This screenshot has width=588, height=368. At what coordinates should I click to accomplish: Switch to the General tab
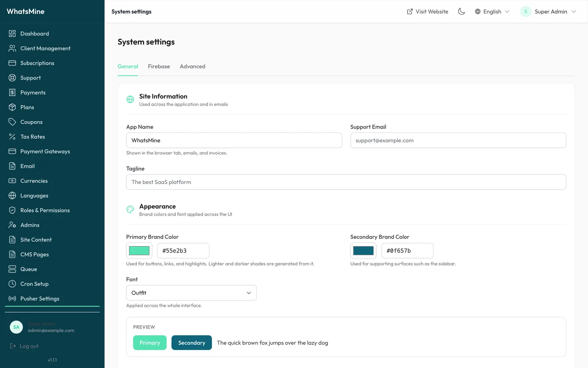pyautogui.click(x=128, y=67)
